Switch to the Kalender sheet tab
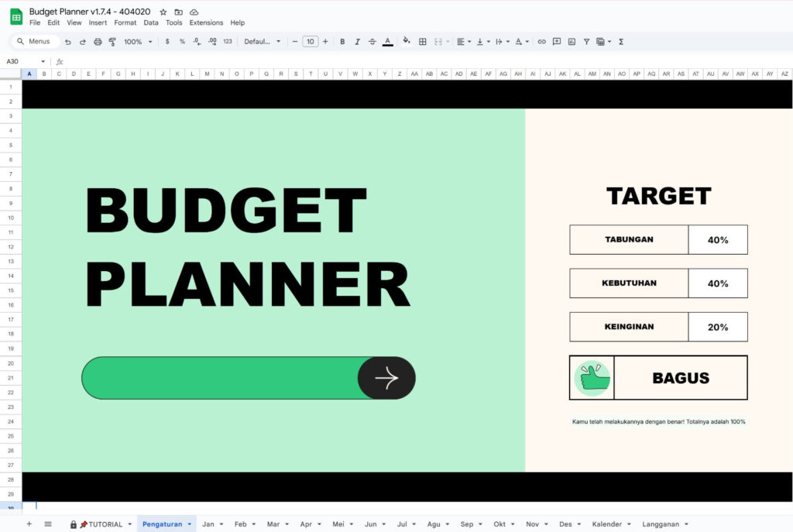Image resolution: width=793 pixels, height=532 pixels. 606,524
